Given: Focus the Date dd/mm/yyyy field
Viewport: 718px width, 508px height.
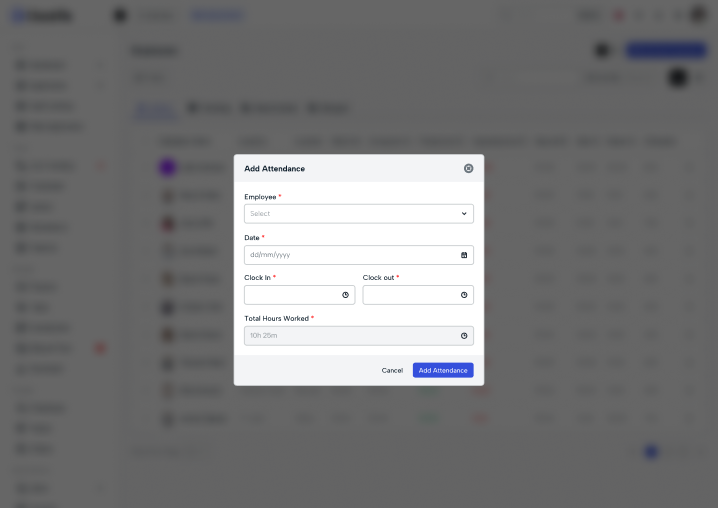Looking at the screenshot, I should tap(359, 255).
